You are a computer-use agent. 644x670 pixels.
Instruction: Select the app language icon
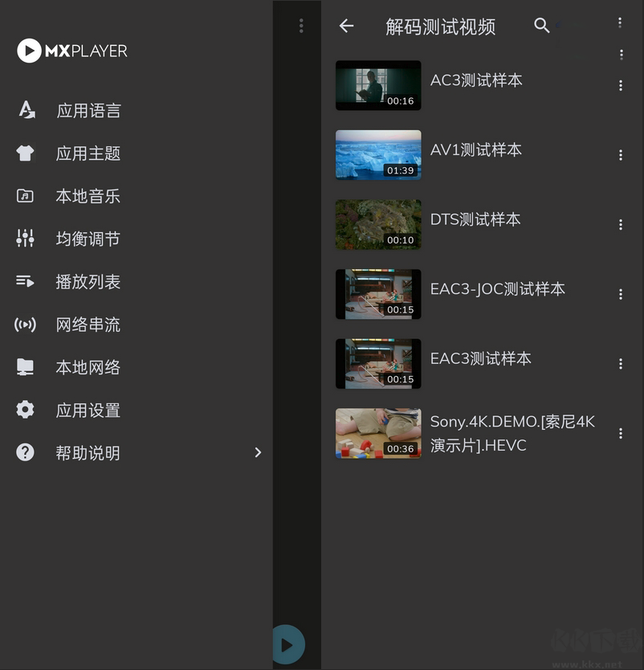[25, 110]
